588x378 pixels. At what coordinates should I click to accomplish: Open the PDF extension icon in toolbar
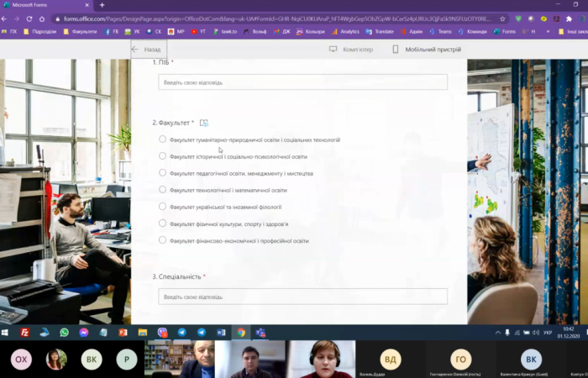point(556,18)
